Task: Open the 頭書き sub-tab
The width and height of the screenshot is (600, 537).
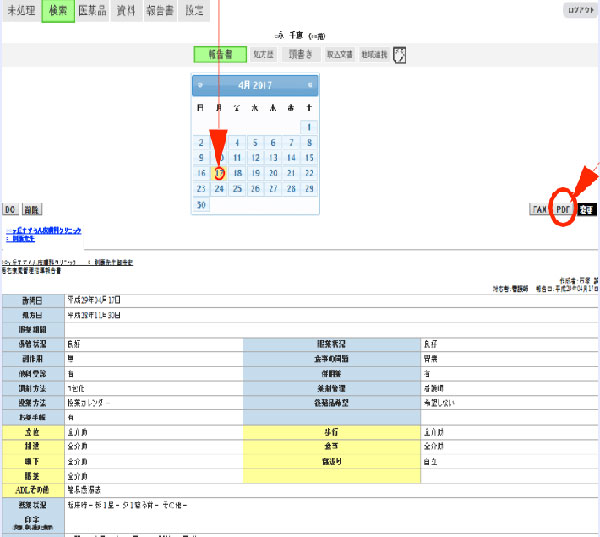Action: click(x=301, y=54)
